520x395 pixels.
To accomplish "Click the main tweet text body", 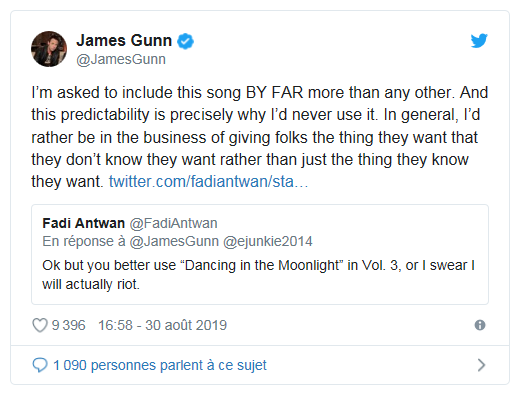I will (260, 137).
